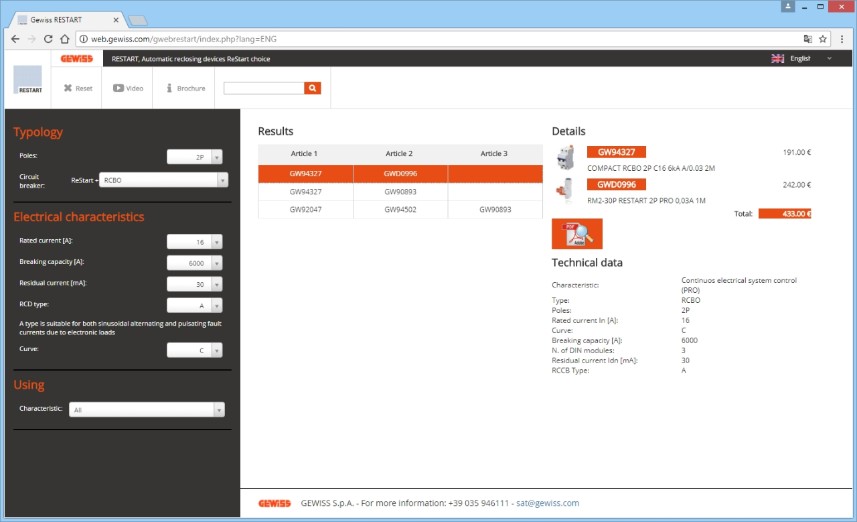Click GW90893 in Article 3 column
This screenshot has height=522, width=857.
pos(495,209)
